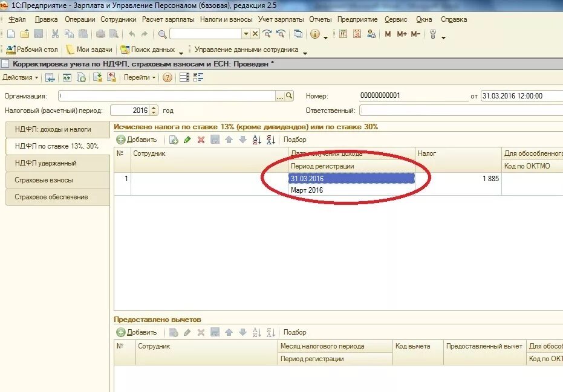
Task: Open Расчет зарплаты menu
Action: 168,19
